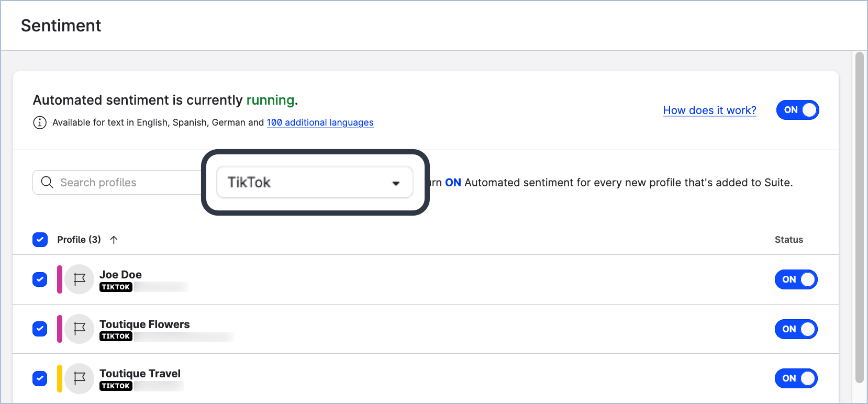Click Toutique Flowers flag avatar icon

pyautogui.click(x=80, y=329)
